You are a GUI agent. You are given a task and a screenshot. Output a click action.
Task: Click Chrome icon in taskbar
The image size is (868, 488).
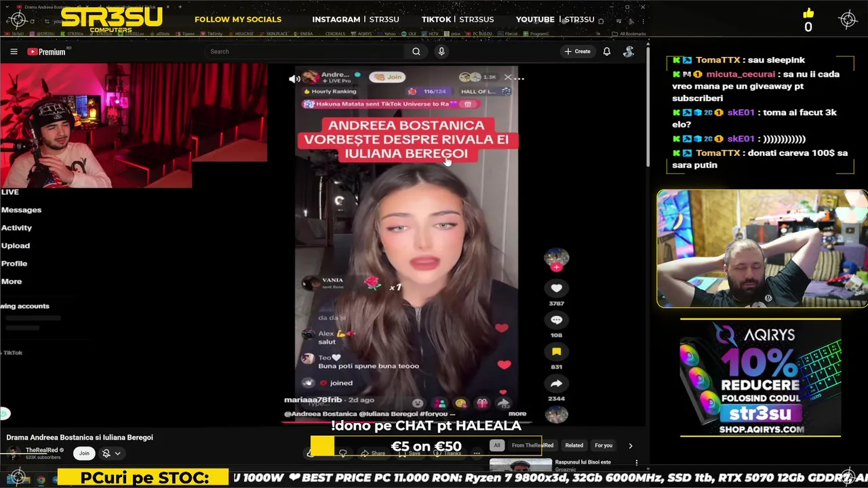(41, 480)
